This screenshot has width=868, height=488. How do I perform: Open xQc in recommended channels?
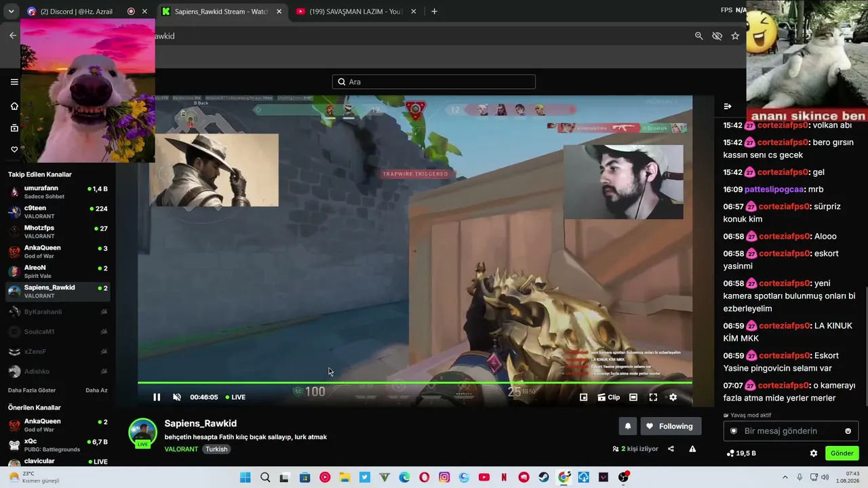coord(58,445)
